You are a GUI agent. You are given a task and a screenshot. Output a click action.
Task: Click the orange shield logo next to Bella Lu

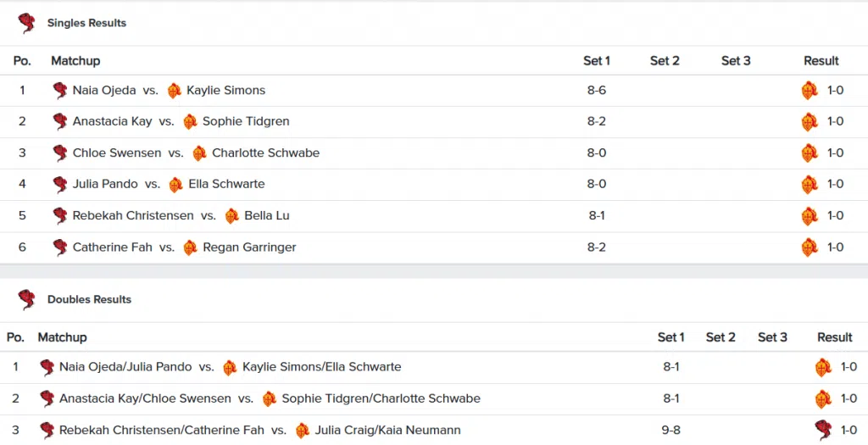pyautogui.click(x=232, y=216)
